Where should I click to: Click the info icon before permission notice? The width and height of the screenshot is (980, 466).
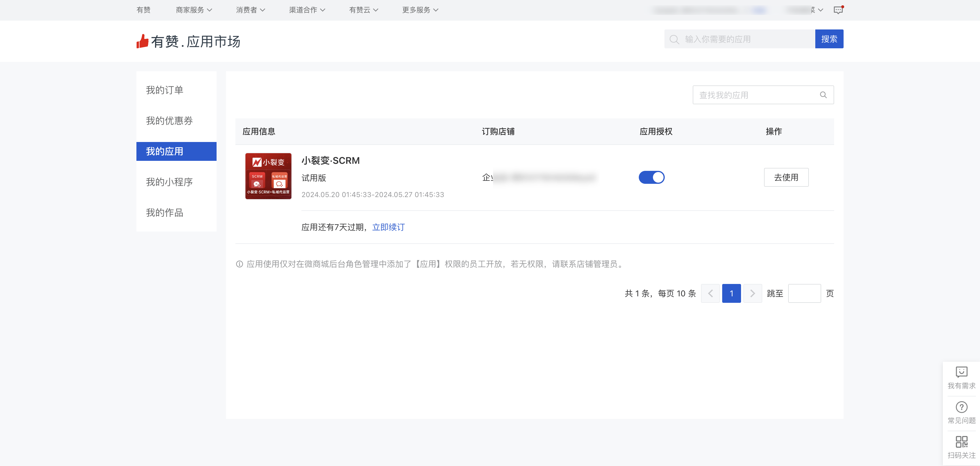coord(239,264)
